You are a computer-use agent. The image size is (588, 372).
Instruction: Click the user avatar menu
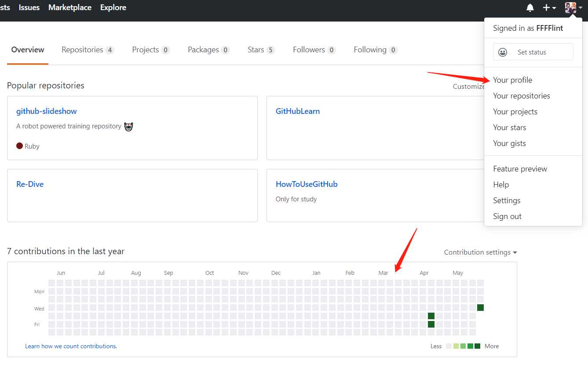coord(573,7)
